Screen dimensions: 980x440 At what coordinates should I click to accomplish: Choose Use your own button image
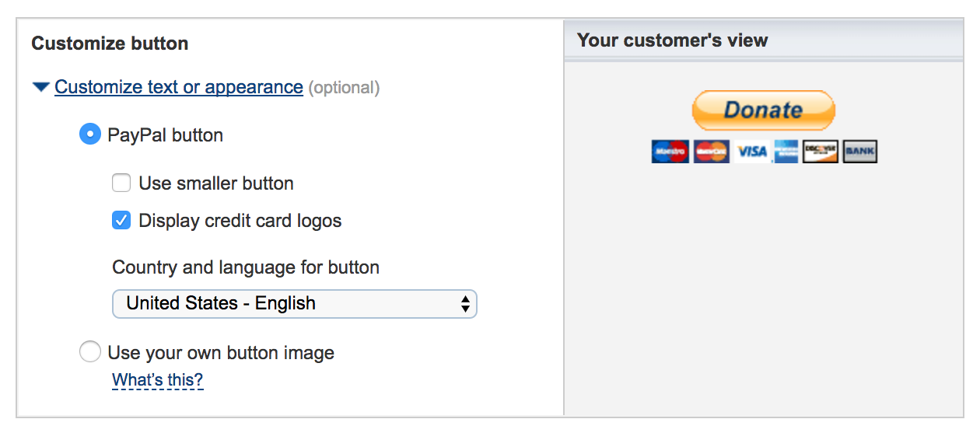tap(90, 353)
